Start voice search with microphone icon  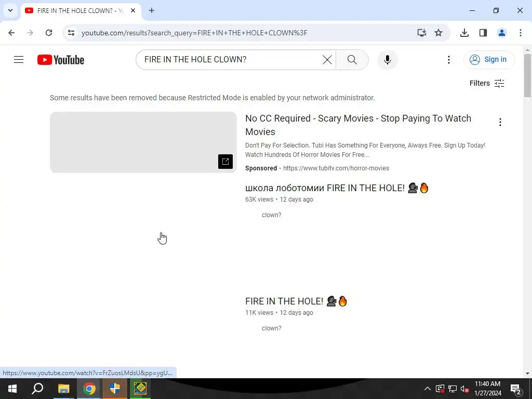[387, 60]
